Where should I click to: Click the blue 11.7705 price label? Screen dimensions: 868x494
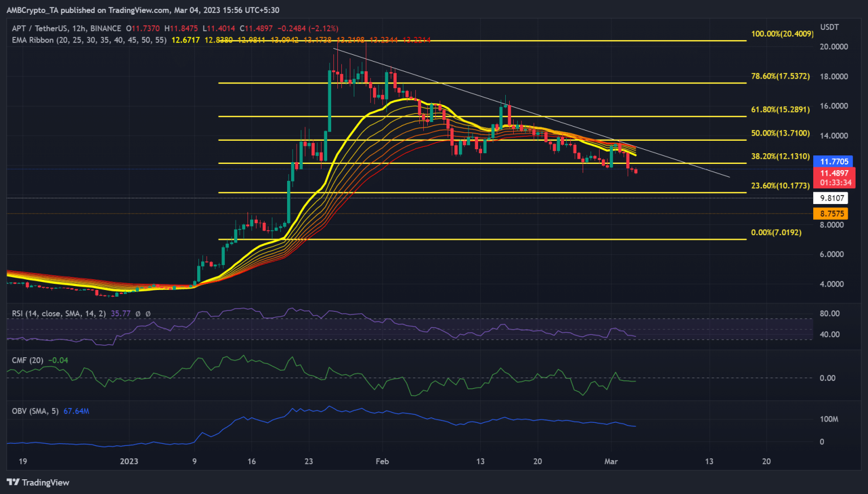(834, 162)
